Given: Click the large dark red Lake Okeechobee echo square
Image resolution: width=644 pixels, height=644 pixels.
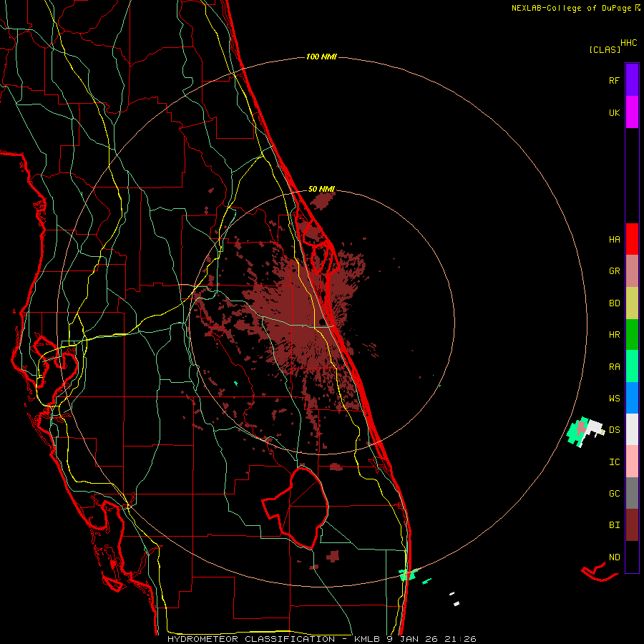Looking at the screenshot, I should coord(333,556).
